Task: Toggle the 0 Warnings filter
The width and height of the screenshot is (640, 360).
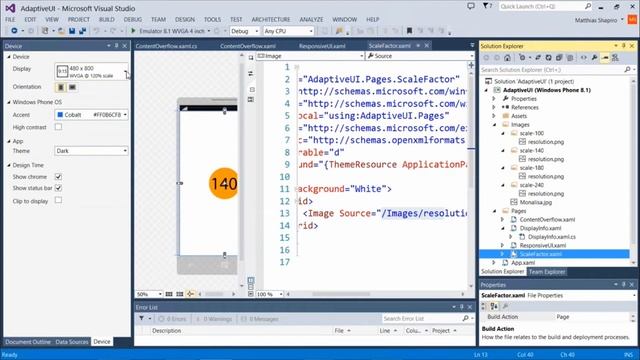Action: point(214,319)
